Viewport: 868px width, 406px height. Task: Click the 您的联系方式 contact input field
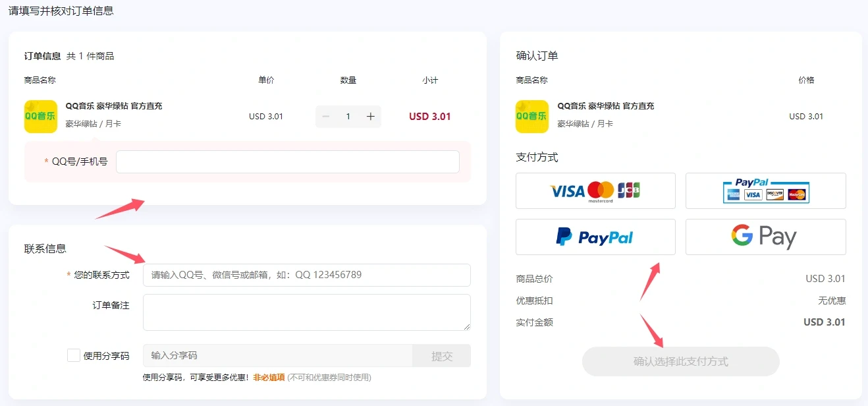306,275
